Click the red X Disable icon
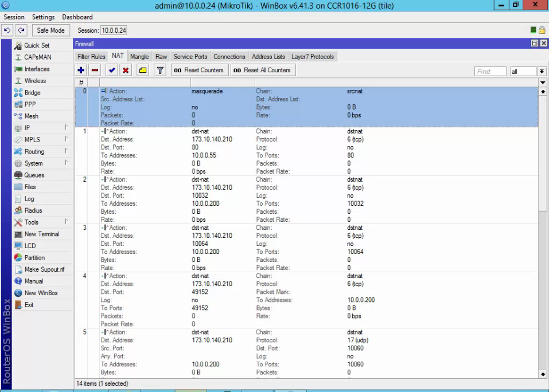 tap(126, 70)
